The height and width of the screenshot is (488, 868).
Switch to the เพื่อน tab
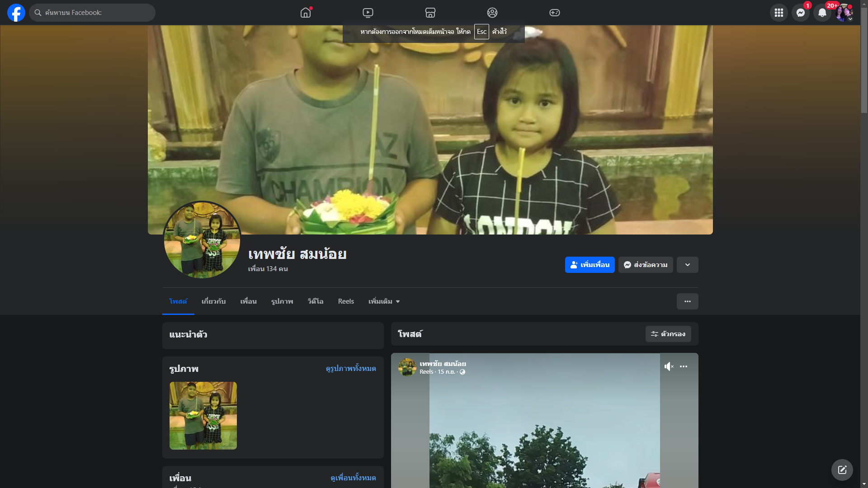point(248,301)
